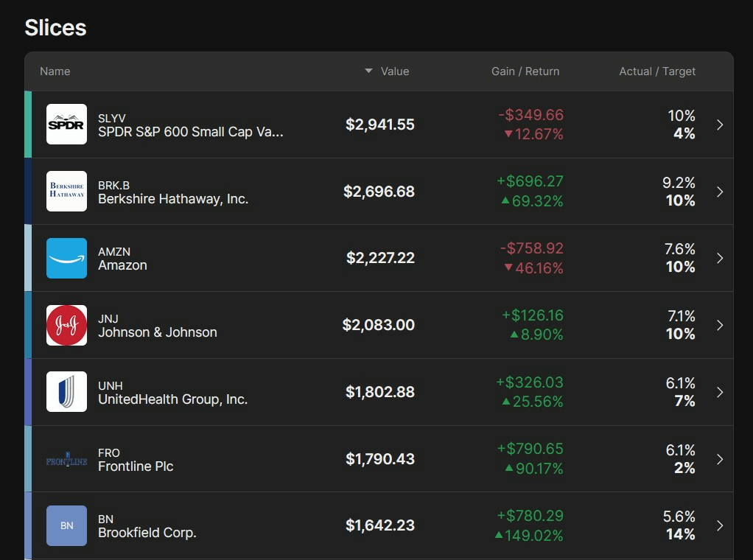
Task: Select the Amazon name text
Action: [122, 265]
